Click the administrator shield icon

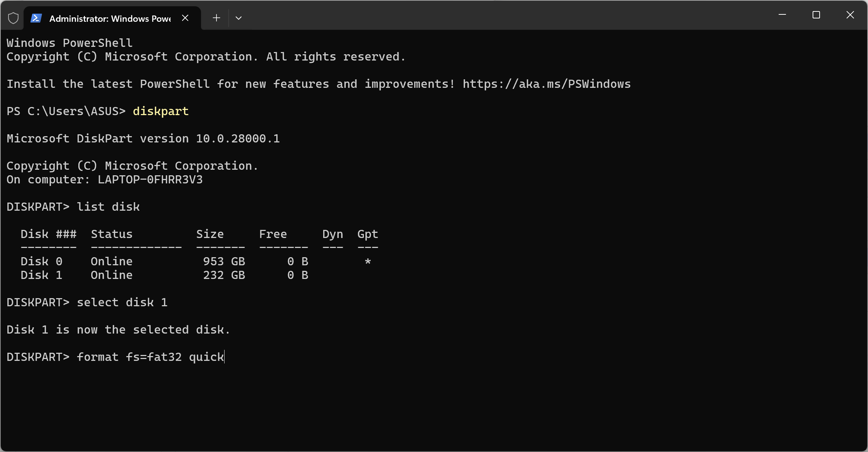(13, 18)
